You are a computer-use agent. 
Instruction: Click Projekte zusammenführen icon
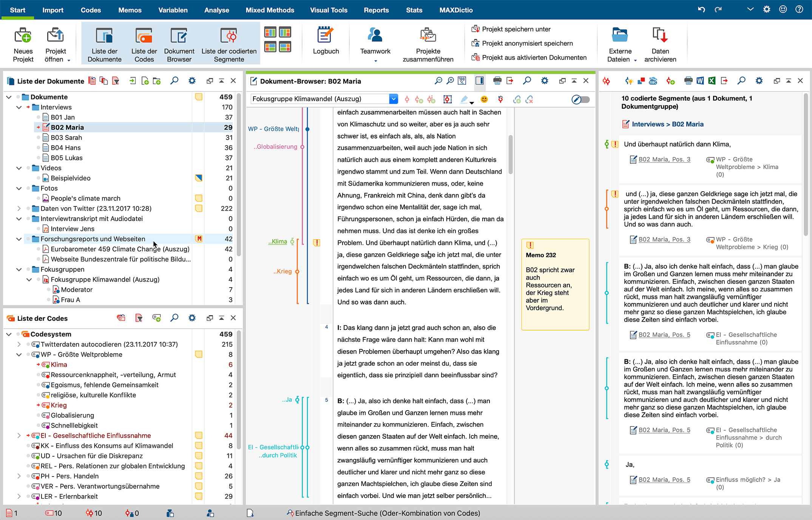click(x=428, y=35)
